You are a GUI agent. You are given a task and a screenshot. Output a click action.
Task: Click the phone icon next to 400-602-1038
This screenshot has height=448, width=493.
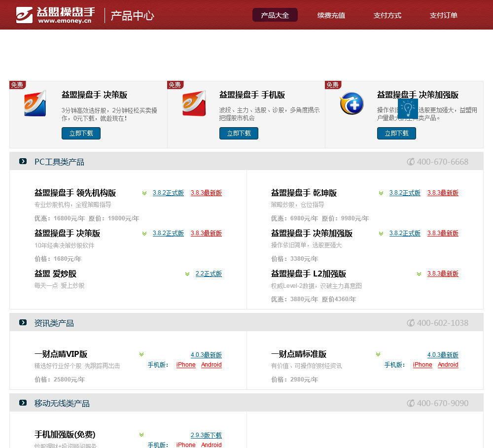[411, 323]
